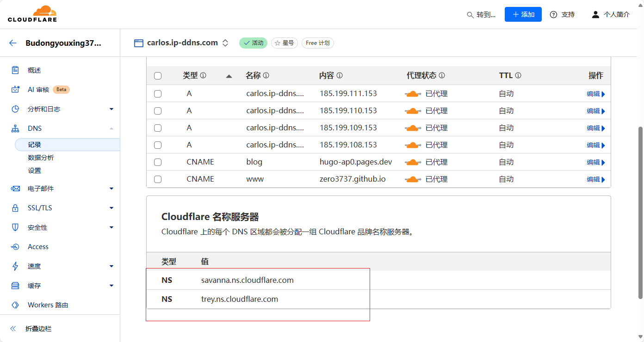Expand the SSL/TLS sidebar section

tap(111, 208)
